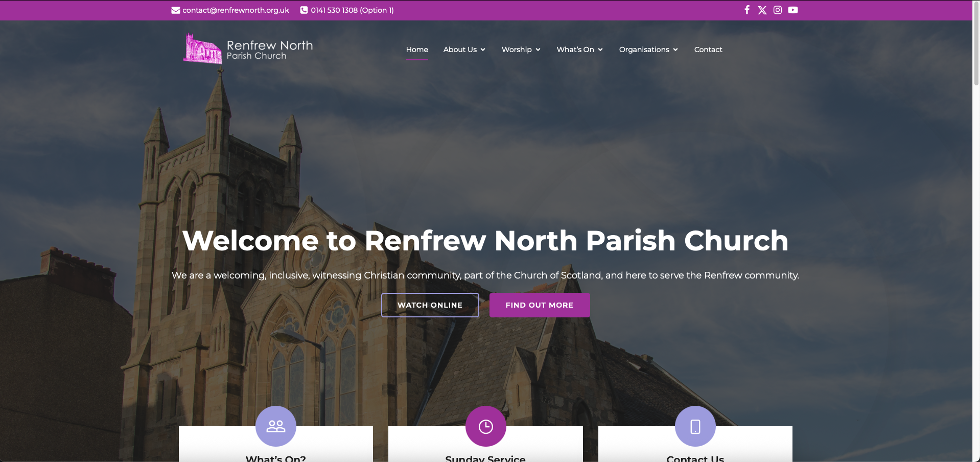The width and height of the screenshot is (980, 462).
Task: Select the Home menu item
Action: [417, 50]
